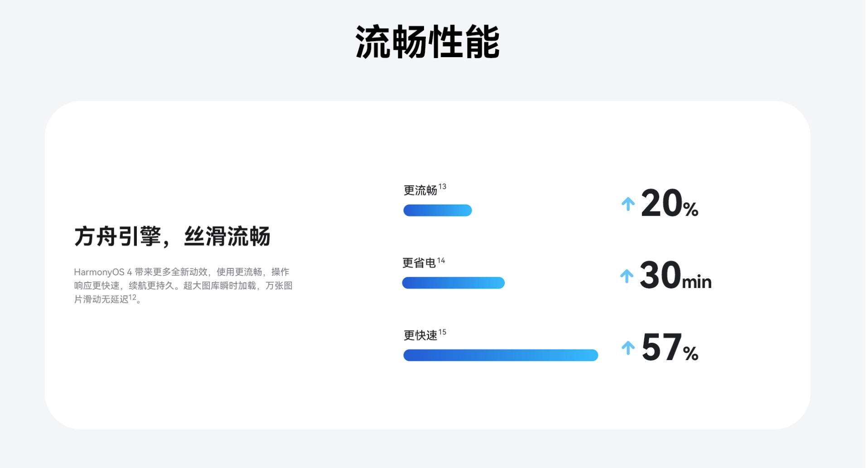Click the 更快速 label text
Screen dimensions: 868x468
tap(420, 336)
